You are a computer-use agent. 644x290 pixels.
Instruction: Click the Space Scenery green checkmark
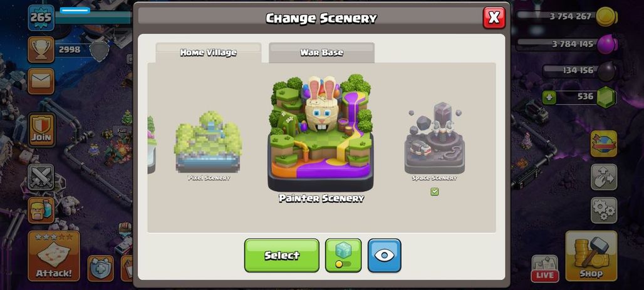(x=435, y=192)
